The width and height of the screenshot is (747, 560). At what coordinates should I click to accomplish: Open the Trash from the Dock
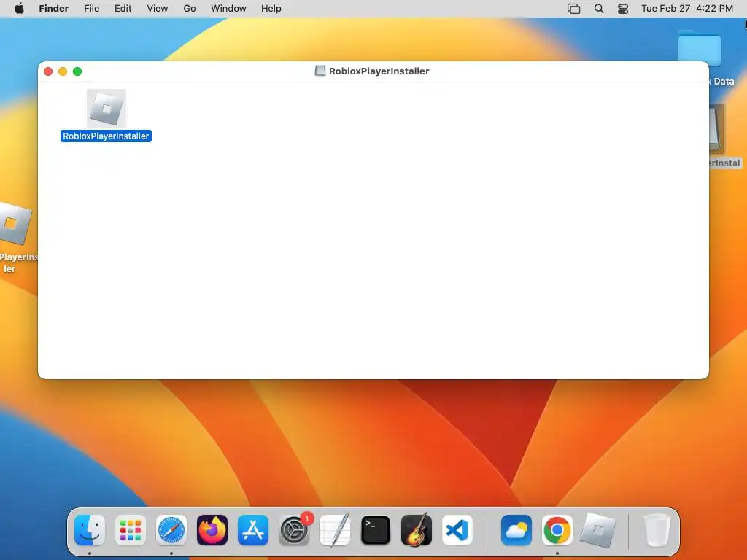pyautogui.click(x=657, y=530)
